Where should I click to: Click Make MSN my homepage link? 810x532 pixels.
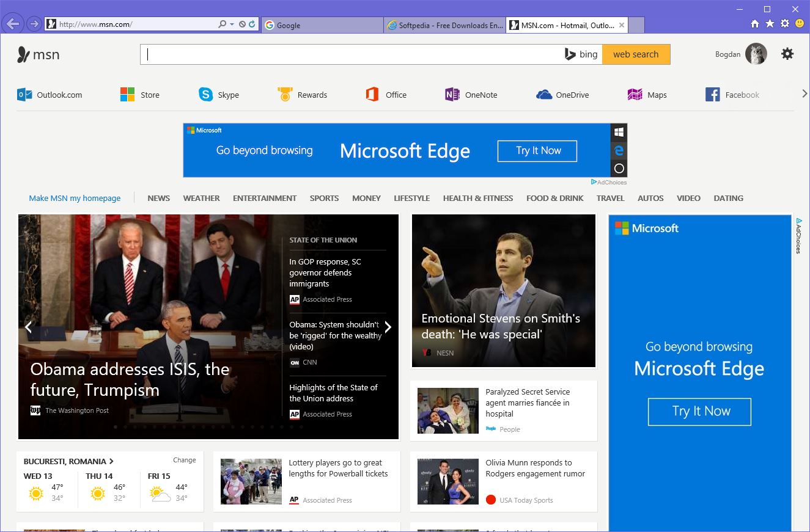pyautogui.click(x=75, y=198)
